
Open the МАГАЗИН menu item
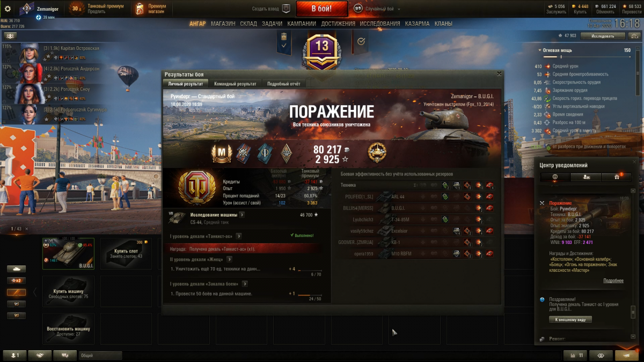[223, 24]
